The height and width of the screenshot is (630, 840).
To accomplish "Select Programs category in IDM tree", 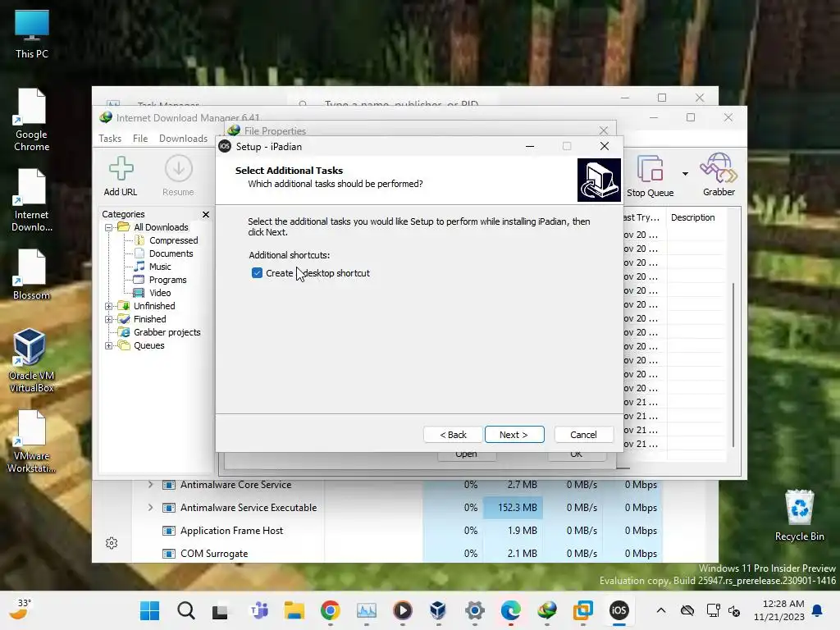I will (167, 280).
